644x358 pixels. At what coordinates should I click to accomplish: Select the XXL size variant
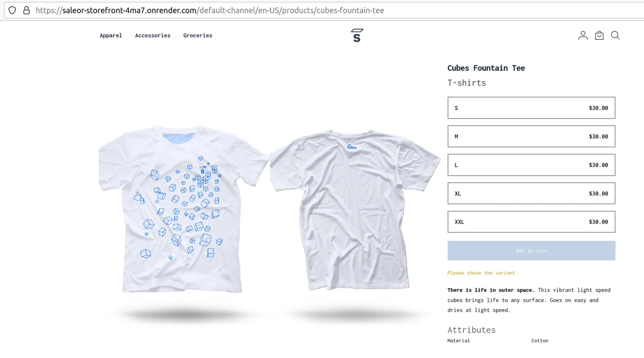click(531, 222)
